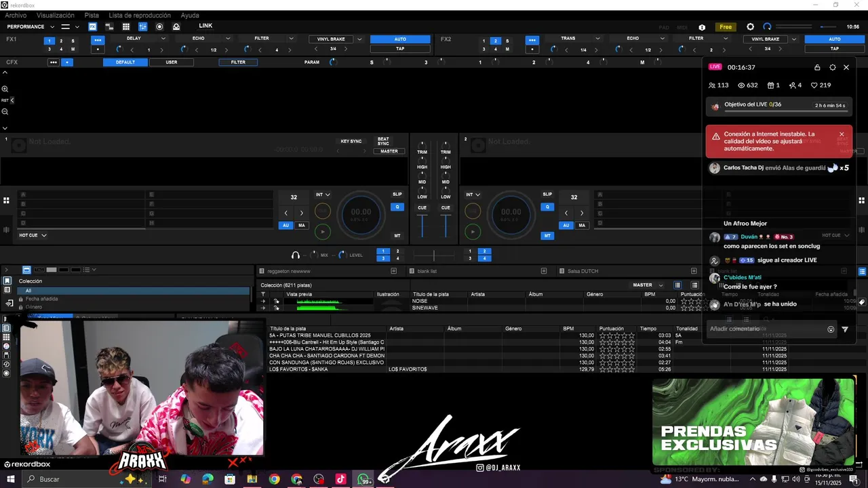Select MA manual loop on deck 2

582,226
